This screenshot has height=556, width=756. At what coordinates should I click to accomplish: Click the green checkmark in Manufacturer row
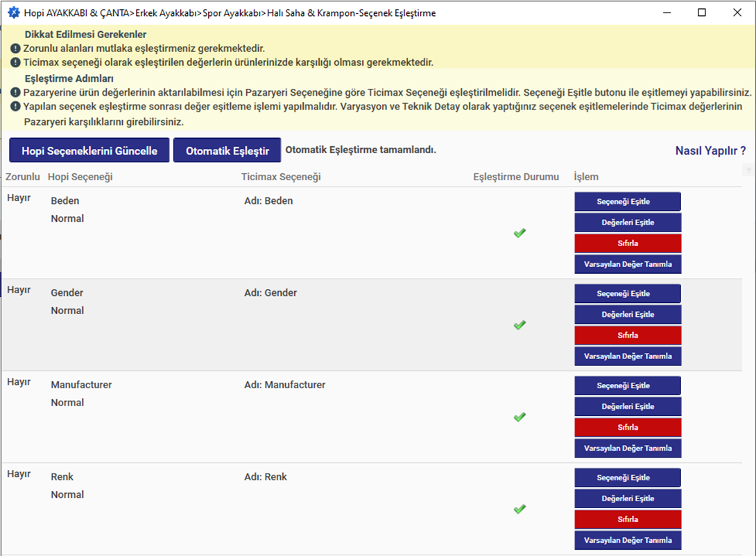pyautogui.click(x=519, y=417)
